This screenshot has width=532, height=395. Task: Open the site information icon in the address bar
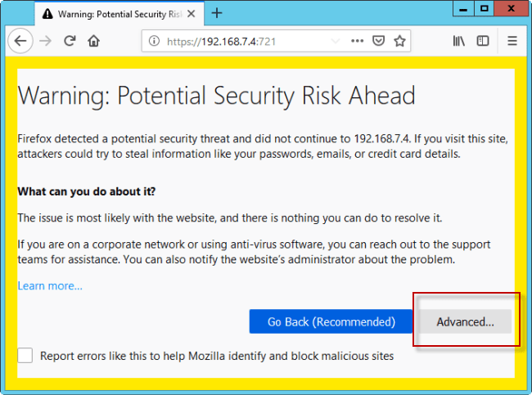pos(154,41)
